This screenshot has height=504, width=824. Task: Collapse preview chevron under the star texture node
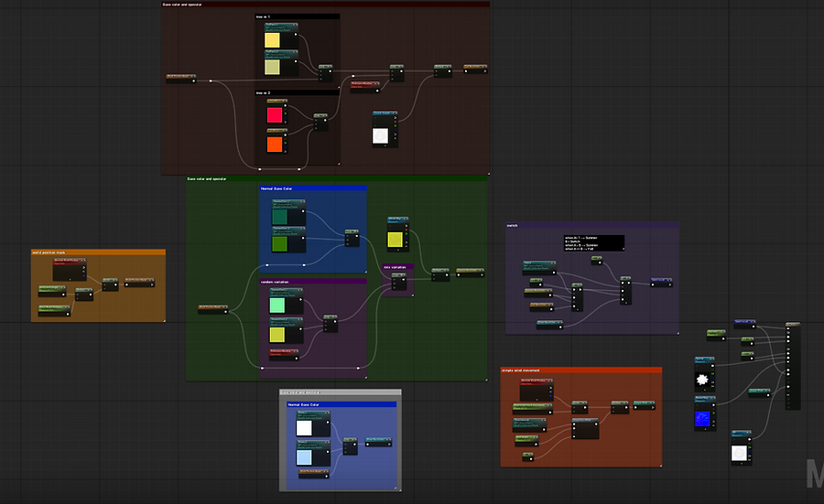[705, 390]
